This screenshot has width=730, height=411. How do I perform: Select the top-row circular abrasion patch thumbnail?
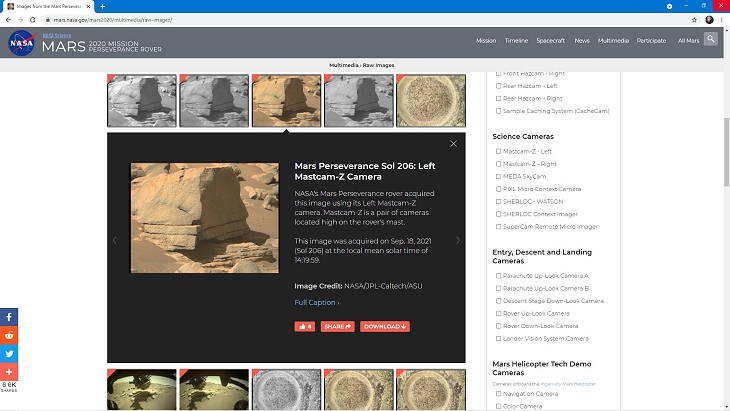point(431,101)
